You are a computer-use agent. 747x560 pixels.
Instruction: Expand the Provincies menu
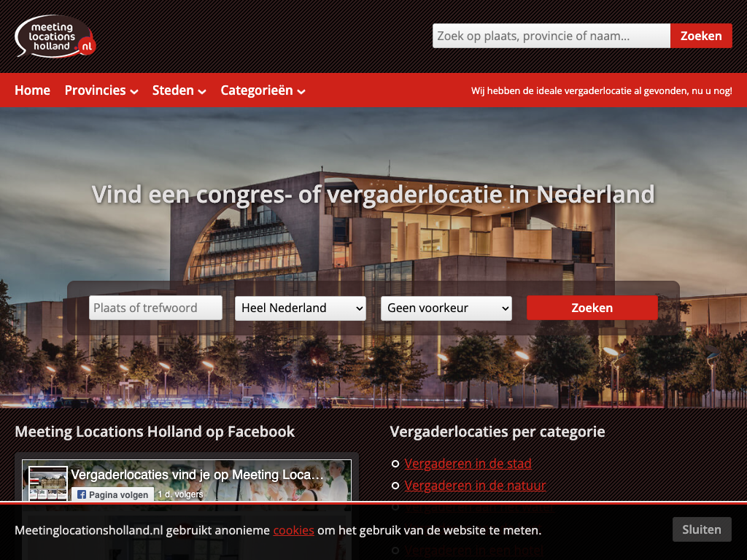tap(101, 90)
